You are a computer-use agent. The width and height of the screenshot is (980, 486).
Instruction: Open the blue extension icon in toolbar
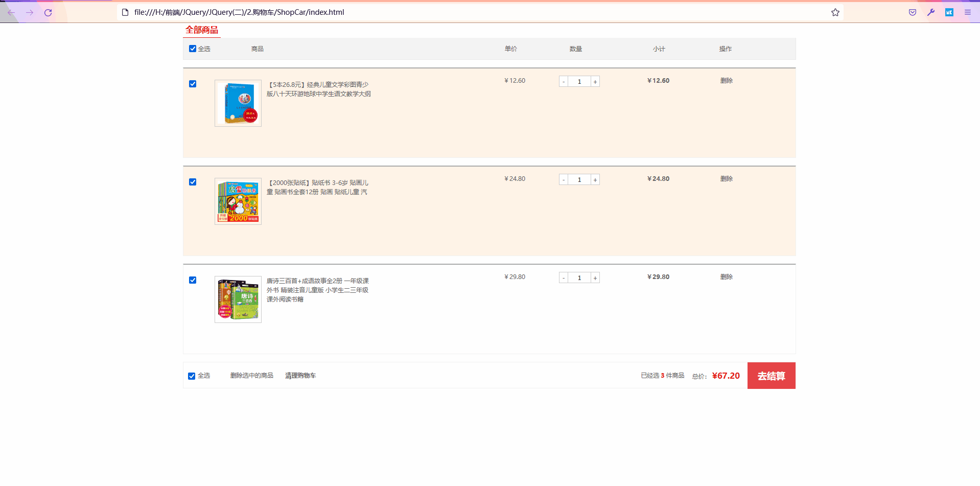(x=949, y=12)
